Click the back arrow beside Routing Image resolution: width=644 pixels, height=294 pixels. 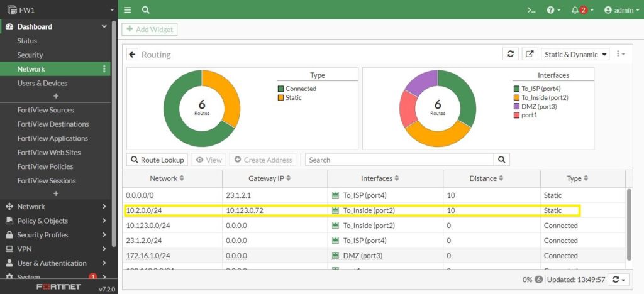point(133,55)
